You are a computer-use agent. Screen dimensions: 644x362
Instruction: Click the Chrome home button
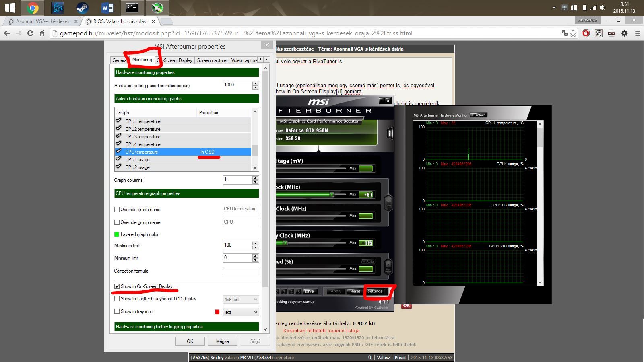(42, 33)
